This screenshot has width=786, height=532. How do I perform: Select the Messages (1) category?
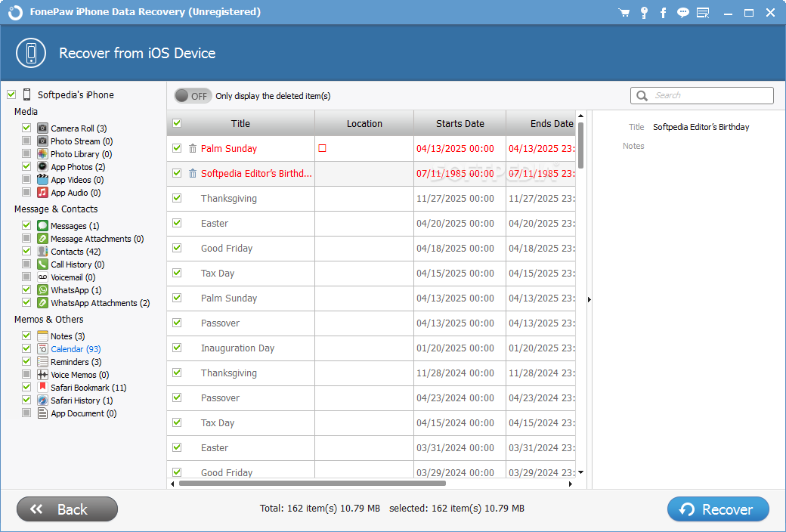[75, 226]
